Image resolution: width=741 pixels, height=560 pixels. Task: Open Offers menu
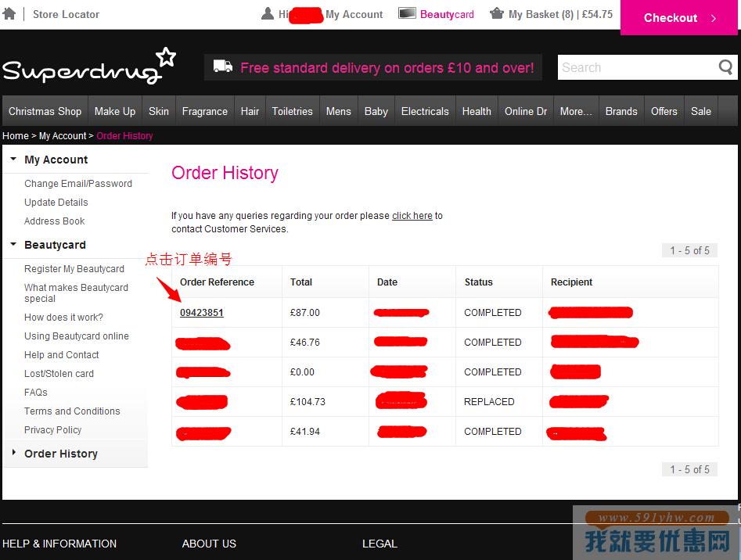tap(664, 111)
